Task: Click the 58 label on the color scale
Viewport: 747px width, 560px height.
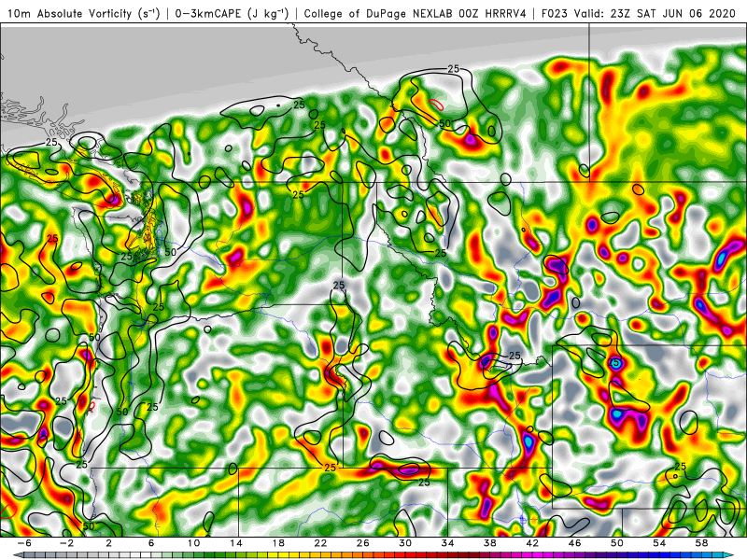Action: 702,543
